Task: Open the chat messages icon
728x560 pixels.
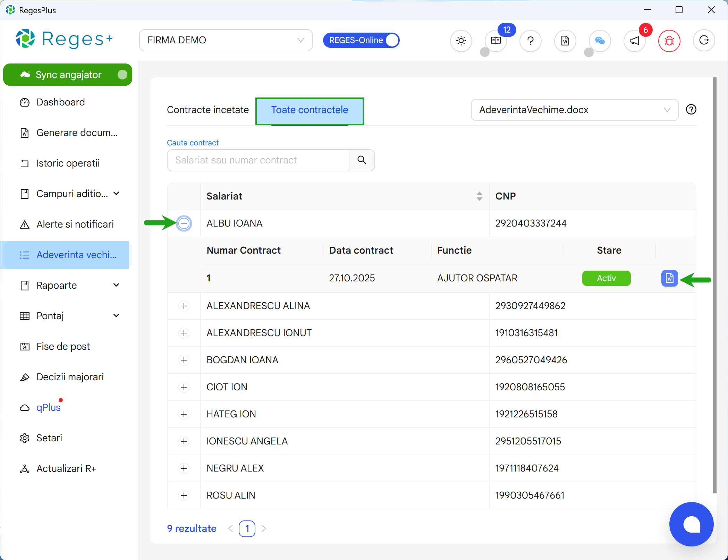Action: pyautogui.click(x=600, y=41)
